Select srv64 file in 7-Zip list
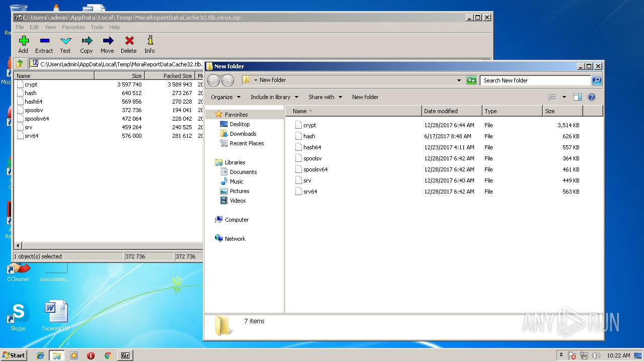This screenshot has width=644, height=362. [31, 136]
